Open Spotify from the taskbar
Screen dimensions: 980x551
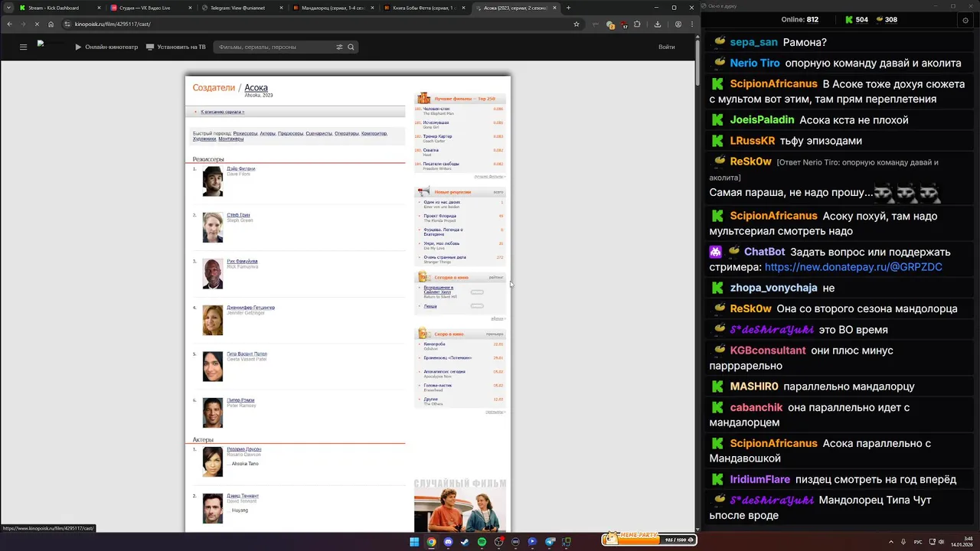(x=482, y=542)
